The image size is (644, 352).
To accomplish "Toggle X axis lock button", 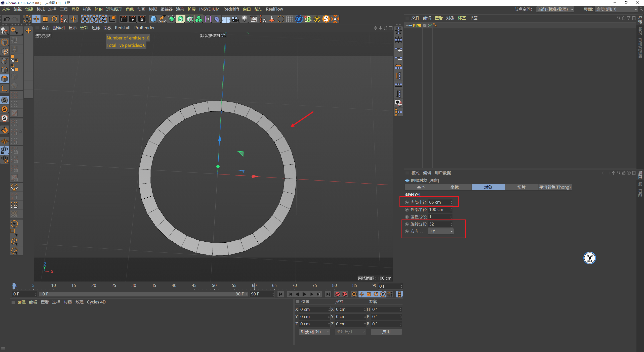I will click(x=85, y=19).
